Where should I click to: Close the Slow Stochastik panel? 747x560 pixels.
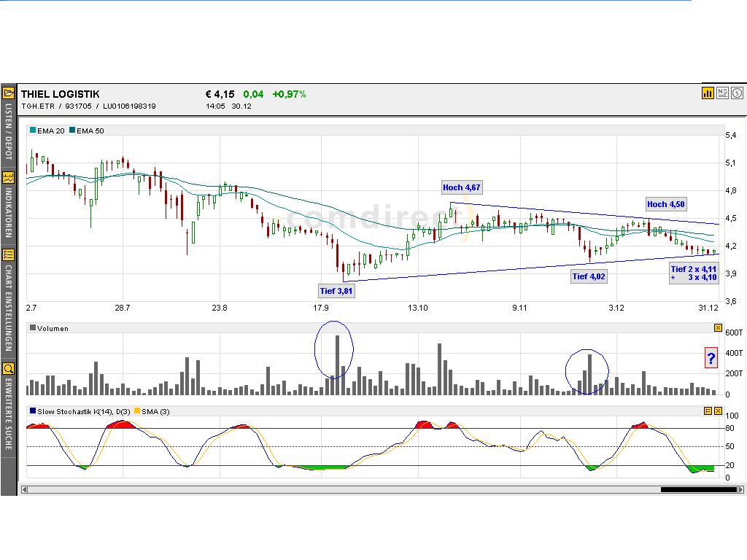pos(718,411)
